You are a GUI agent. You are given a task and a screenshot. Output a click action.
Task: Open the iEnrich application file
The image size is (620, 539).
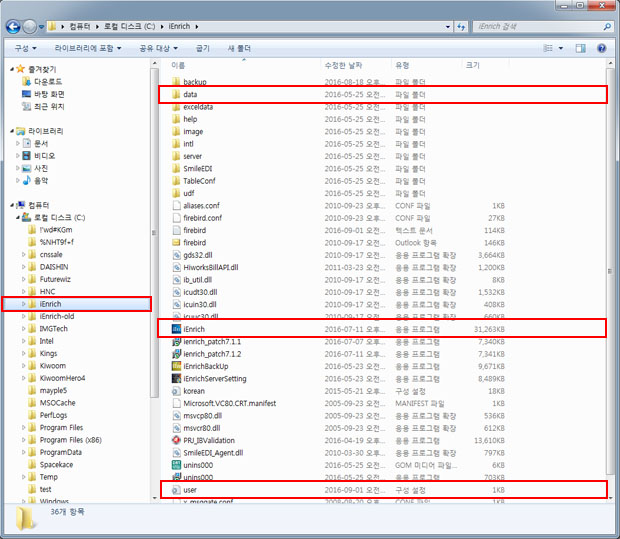tap(194, 328)
